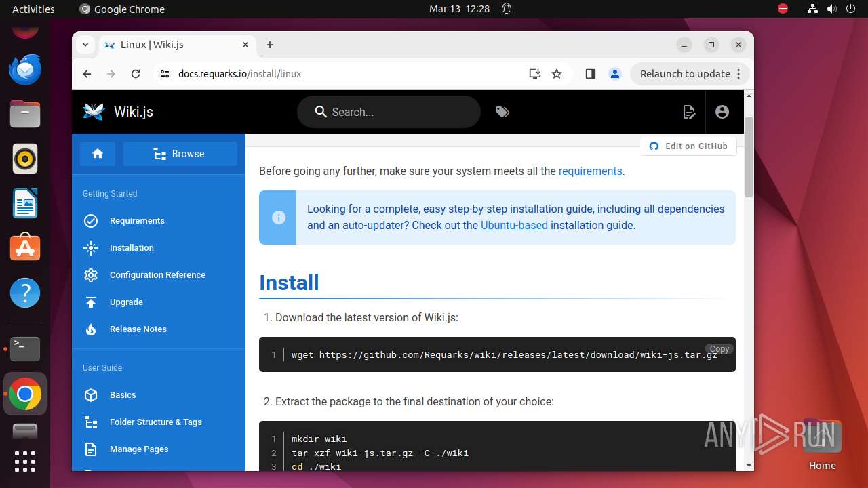Viewport: 868px width, 488px height.
Task: Click the Wiki.js logo icon
Action: [x=94, y=112]
